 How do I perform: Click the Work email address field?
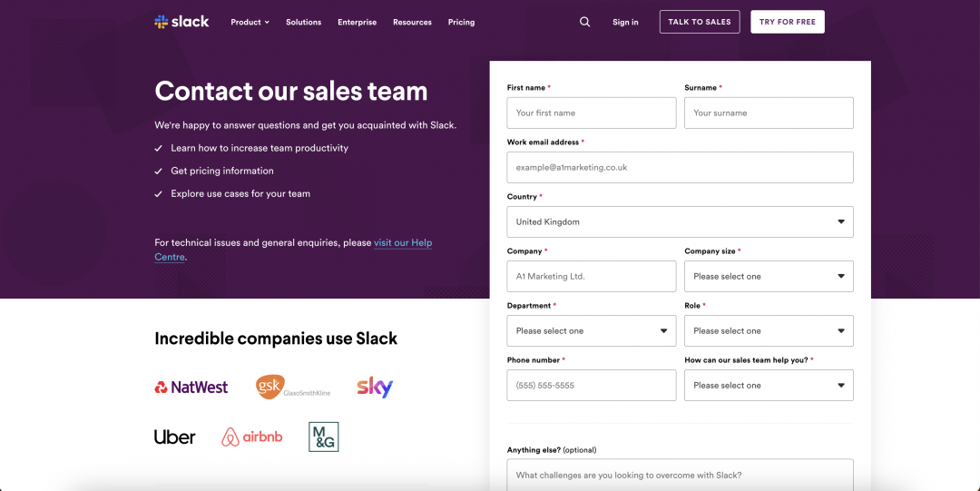click(x=680, y=167)
